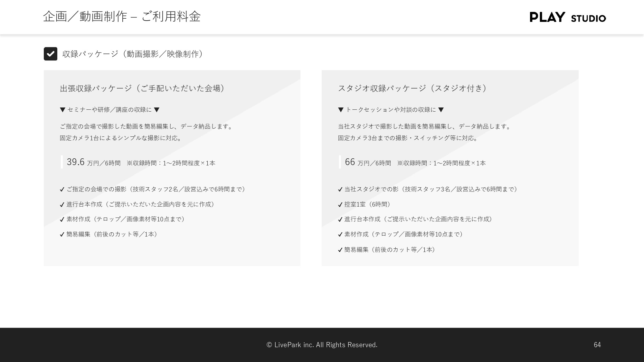Click the checkmark beside 進行台本作成 in right card

(x=340, y=219)
